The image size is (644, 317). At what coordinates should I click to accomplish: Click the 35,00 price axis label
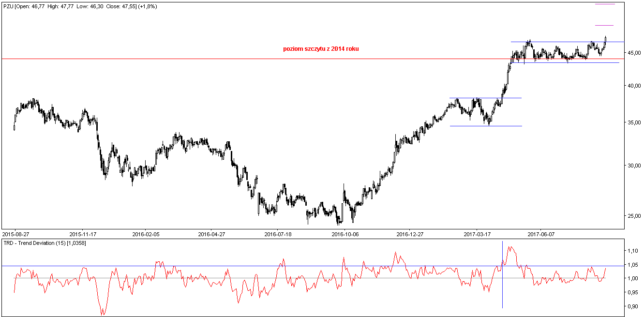(x=634, y=123)
